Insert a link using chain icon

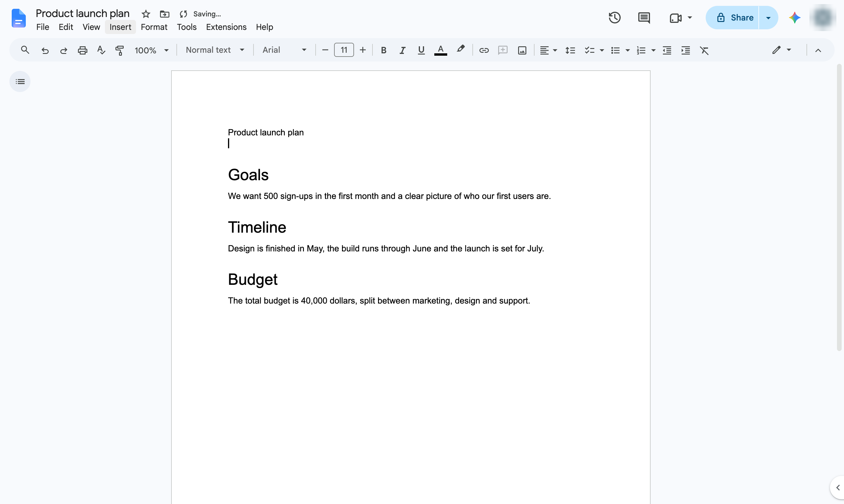(x=484, y=50)
